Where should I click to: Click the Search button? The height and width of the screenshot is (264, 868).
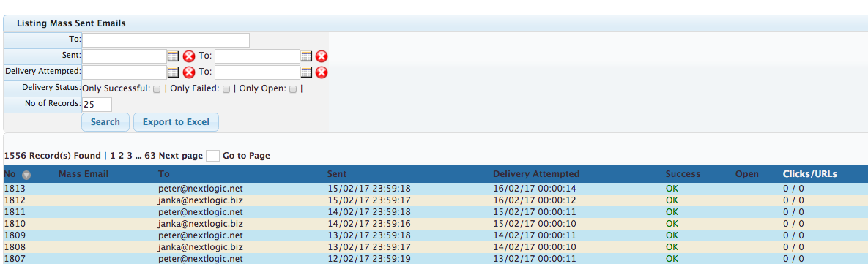coord(105,122)
